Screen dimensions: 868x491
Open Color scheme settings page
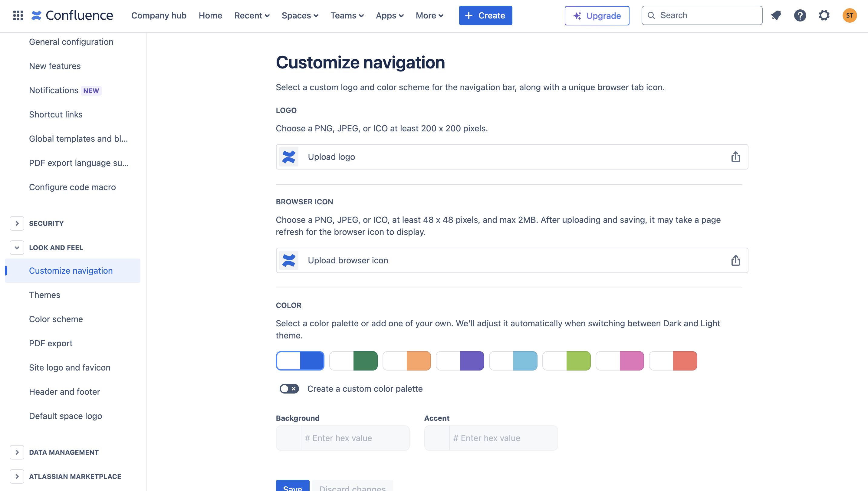(56, 319)
